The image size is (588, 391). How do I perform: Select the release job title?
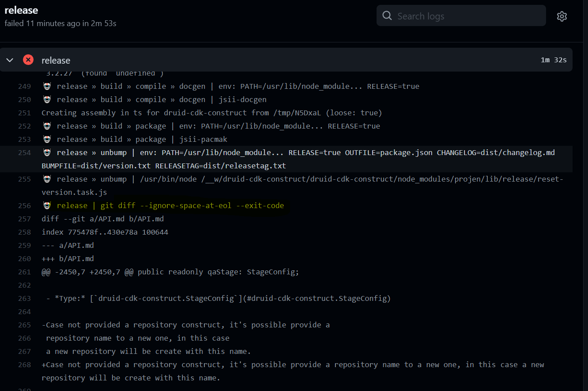[x=56, y=60]
